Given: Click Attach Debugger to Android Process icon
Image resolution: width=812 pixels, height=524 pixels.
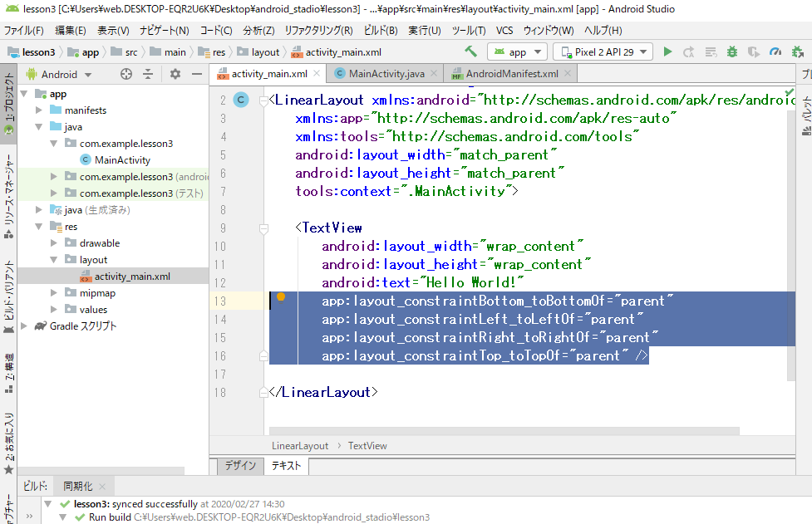Looking at the screenshot, I should coord(798,51).
